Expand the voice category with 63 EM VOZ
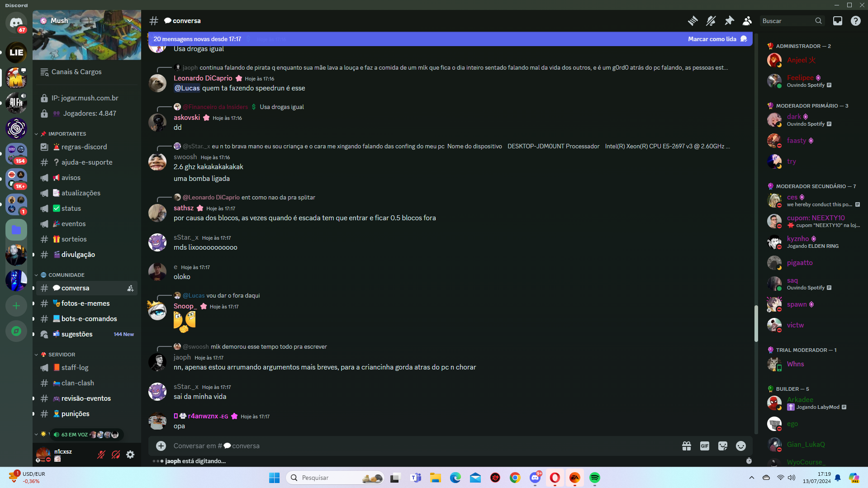868x488 pixels. [x=36, y=435]
